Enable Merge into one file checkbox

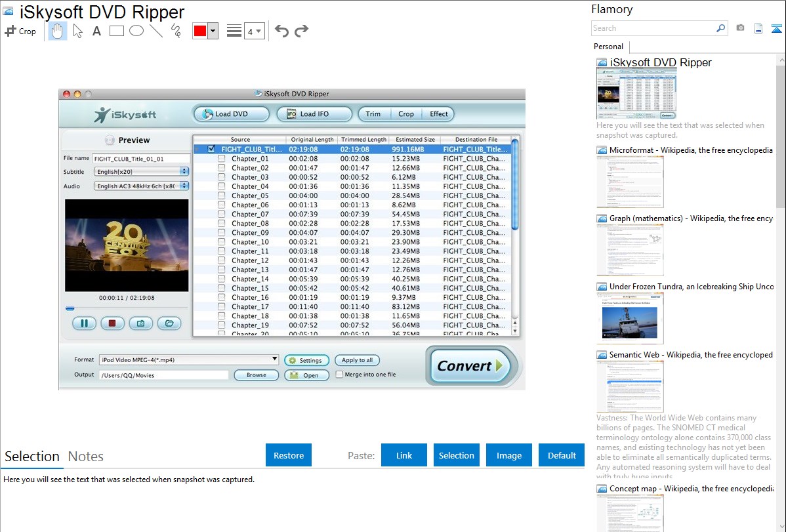point(339,374)
